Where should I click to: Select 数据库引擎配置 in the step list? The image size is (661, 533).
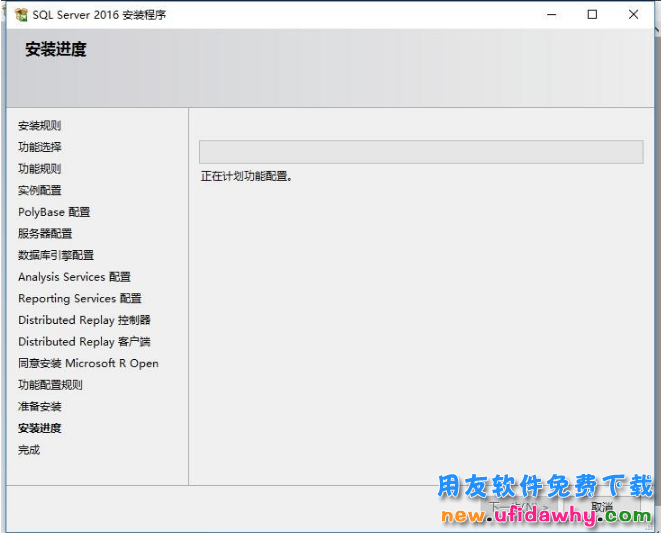[56, 255]
